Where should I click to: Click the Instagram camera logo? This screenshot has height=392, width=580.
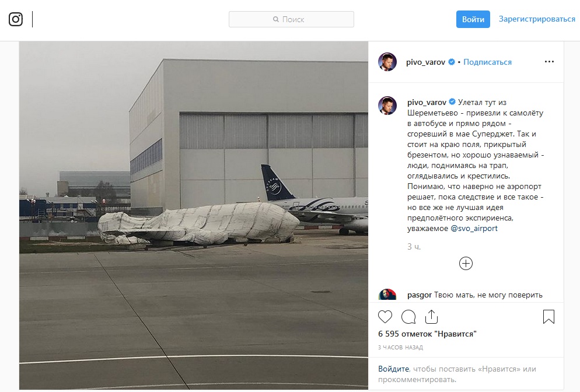[x=16, y=19]
